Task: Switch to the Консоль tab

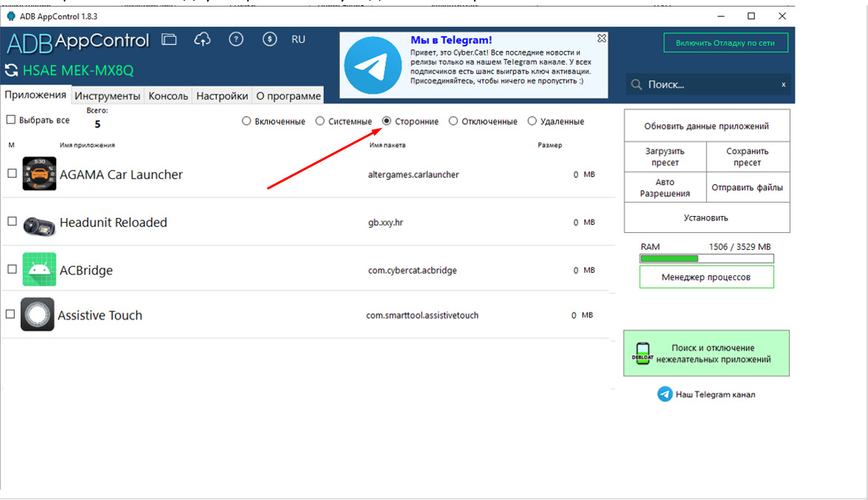Action: [169, 96]
